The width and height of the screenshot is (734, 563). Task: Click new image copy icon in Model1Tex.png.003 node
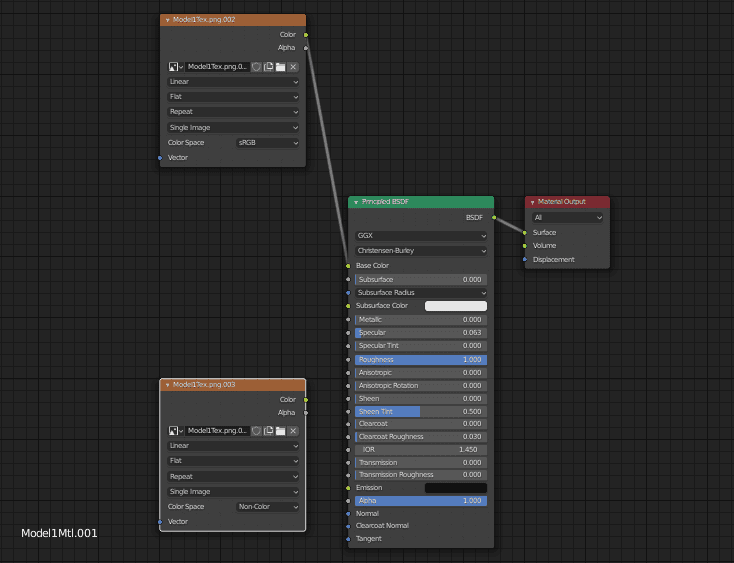tap(268, 431)
